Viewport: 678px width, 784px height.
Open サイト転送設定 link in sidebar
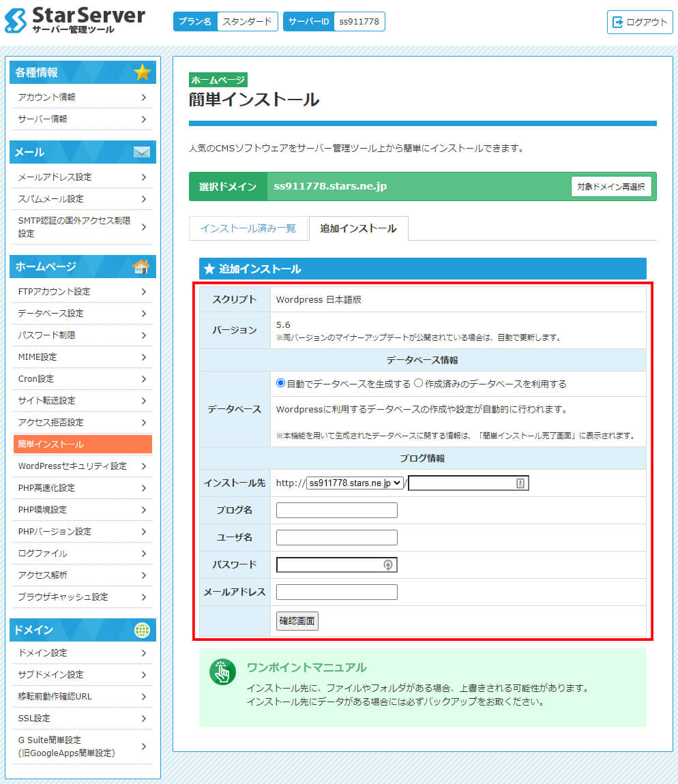pos(83,400)
